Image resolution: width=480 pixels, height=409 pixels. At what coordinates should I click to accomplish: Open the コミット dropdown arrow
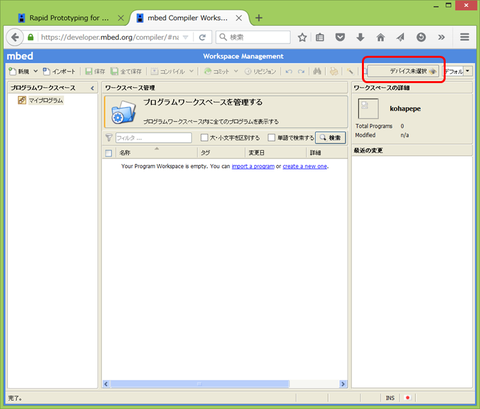tap(236, 71)
